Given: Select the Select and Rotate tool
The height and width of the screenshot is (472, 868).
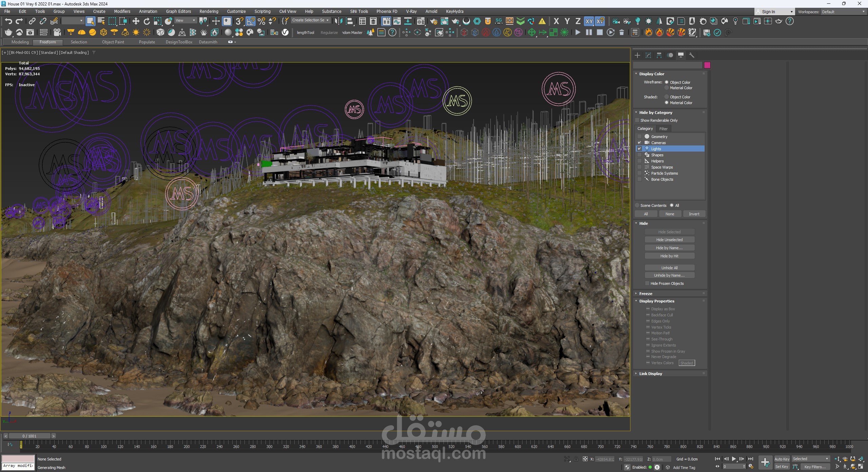Looking at the screenshot, I should (146, 21).
